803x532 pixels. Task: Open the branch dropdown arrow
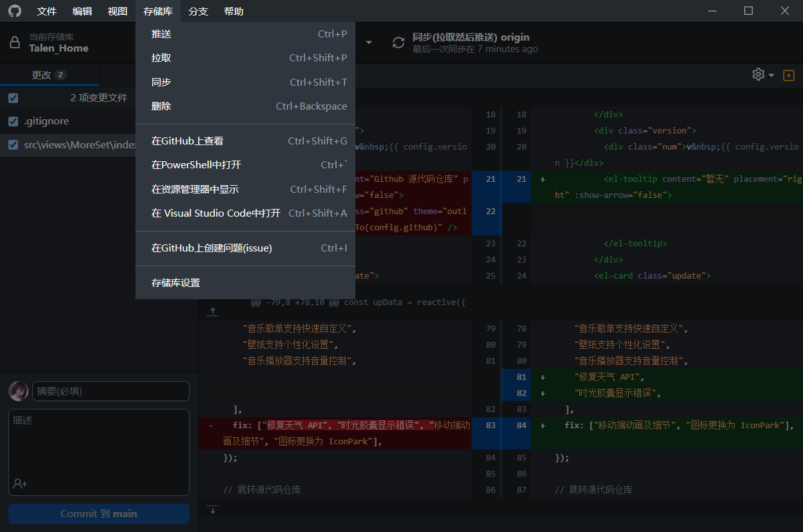click(369, 43)
